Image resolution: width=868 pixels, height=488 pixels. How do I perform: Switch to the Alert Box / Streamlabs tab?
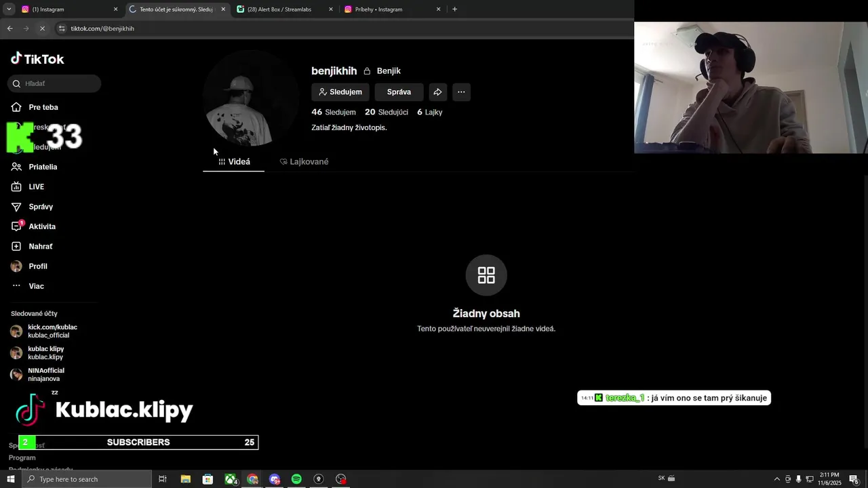click(x=285, y=9)
